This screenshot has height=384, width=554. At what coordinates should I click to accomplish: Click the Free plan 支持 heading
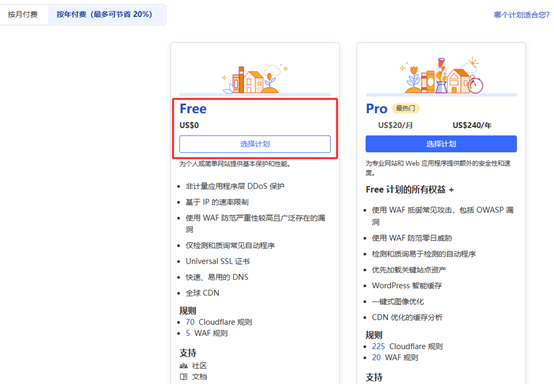click(x=188, y=353)
